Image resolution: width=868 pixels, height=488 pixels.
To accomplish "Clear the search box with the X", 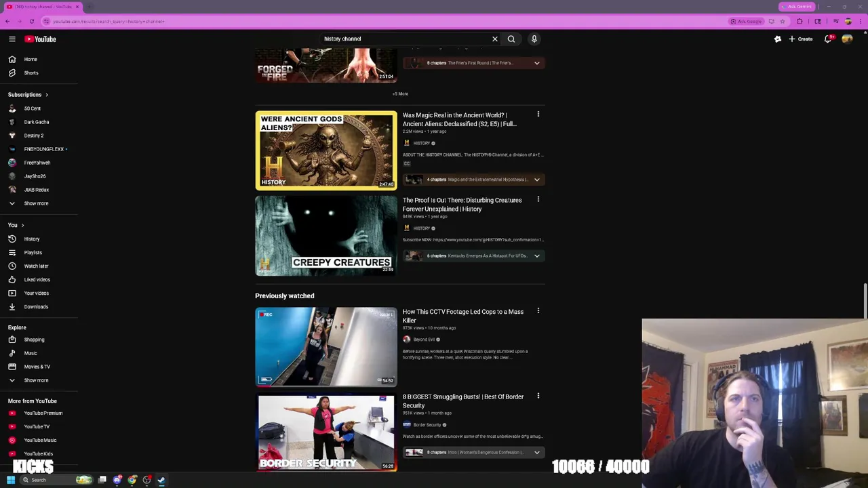I will [x=495, y=39].
